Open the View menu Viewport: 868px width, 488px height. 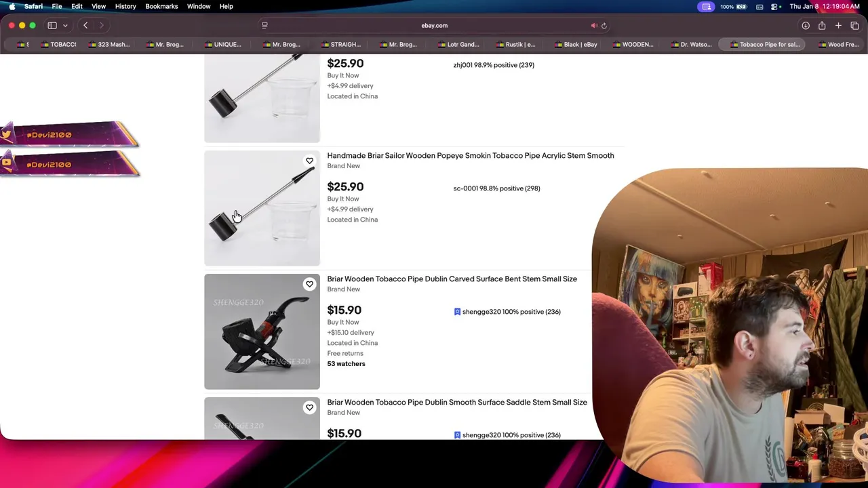click(98, 7)
